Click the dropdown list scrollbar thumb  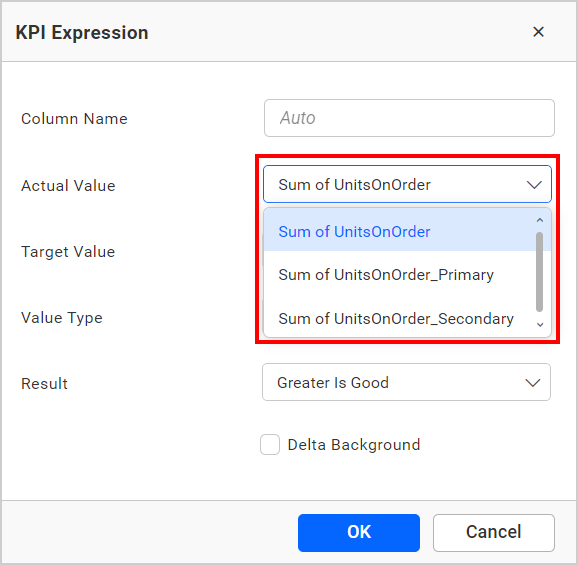click(539, 272)
